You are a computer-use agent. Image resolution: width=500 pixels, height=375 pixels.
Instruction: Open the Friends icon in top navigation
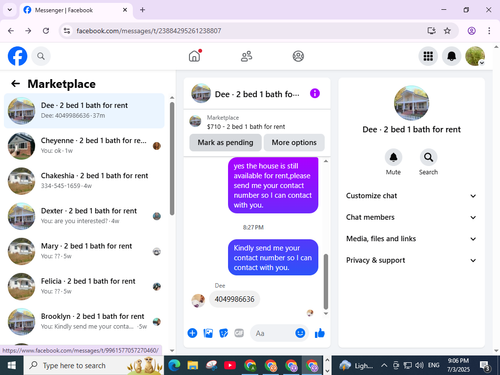tap(246, 56)
